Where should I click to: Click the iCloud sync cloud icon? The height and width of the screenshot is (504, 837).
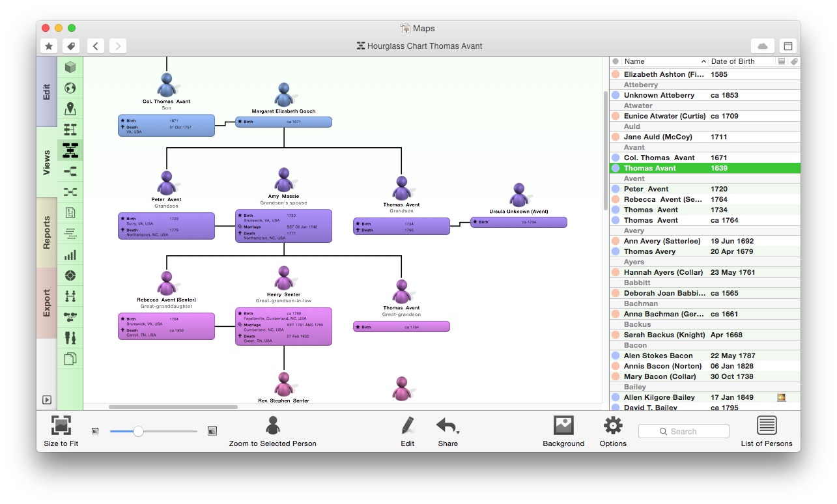point(762,46)
